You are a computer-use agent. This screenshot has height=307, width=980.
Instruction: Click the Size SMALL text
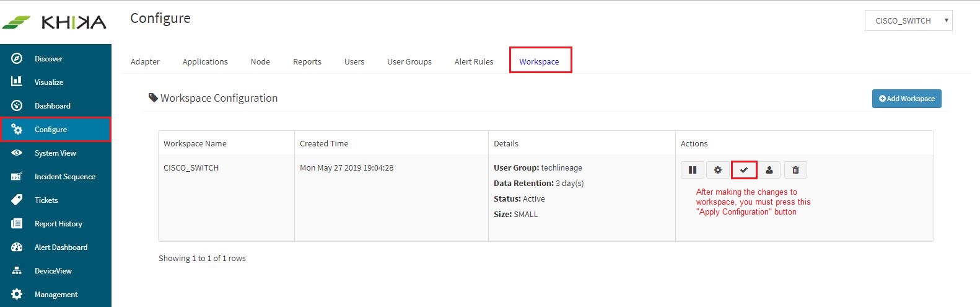pos(515,215)
